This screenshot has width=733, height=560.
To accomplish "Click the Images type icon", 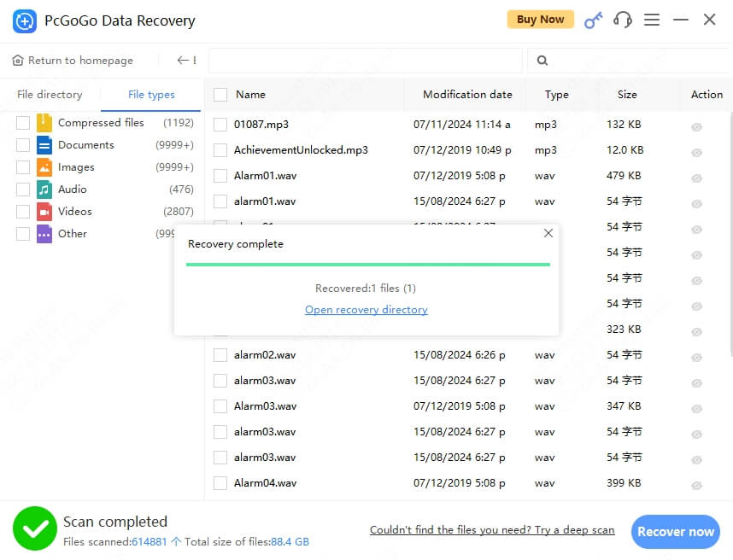I will pos(44,167).
